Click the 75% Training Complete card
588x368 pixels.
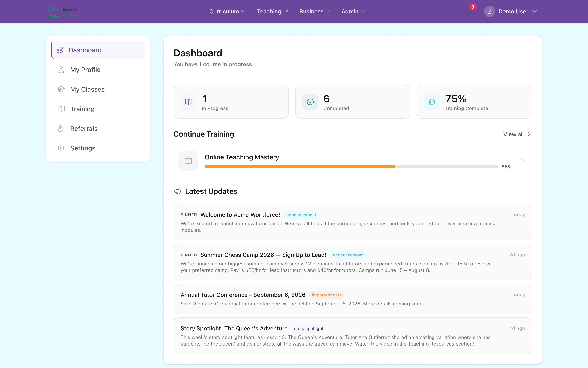(x=474, y=102)
